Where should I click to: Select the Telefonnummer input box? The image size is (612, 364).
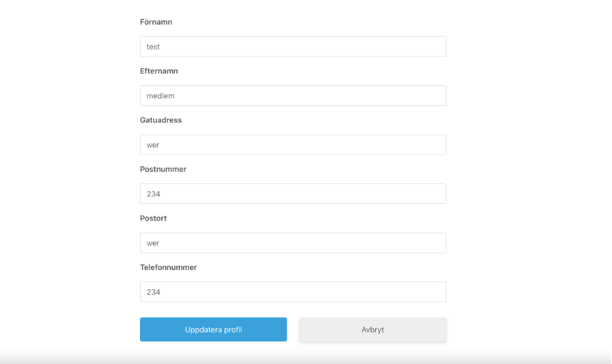[x=293, y=292]
